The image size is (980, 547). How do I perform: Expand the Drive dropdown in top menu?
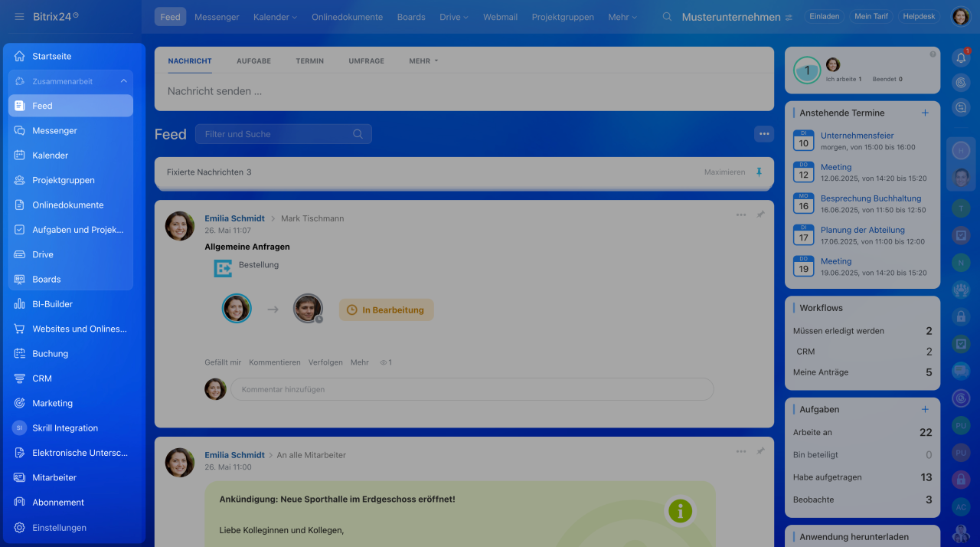coord(454,17)
